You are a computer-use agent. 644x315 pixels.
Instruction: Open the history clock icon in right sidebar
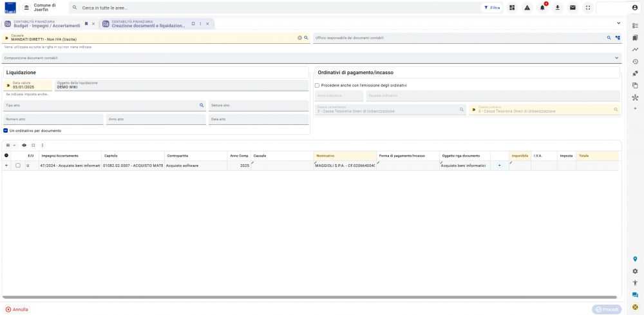(636, 62)
